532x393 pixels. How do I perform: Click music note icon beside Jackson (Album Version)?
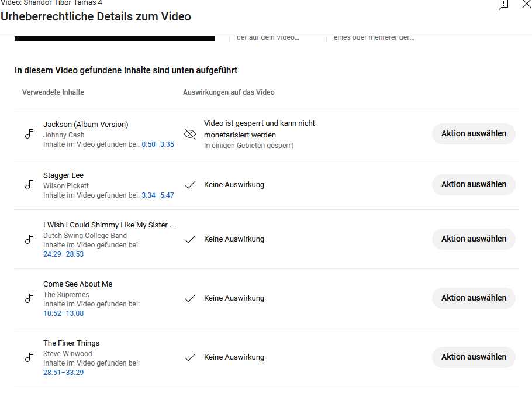[29, 134]
